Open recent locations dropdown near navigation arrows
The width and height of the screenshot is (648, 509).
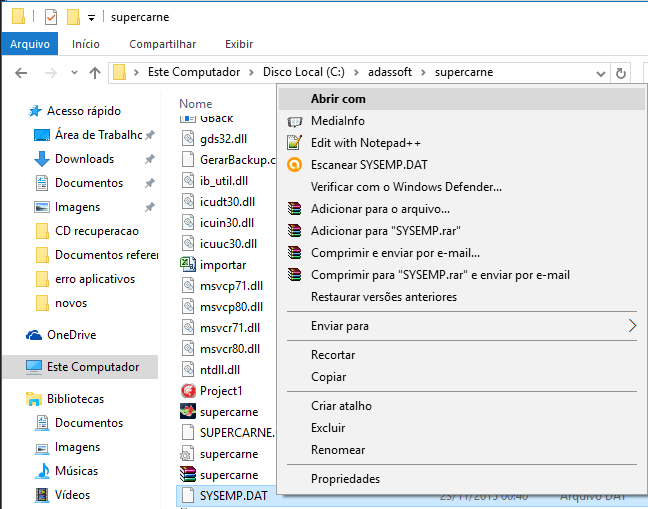pyautogui.click(x=74, y=73)
